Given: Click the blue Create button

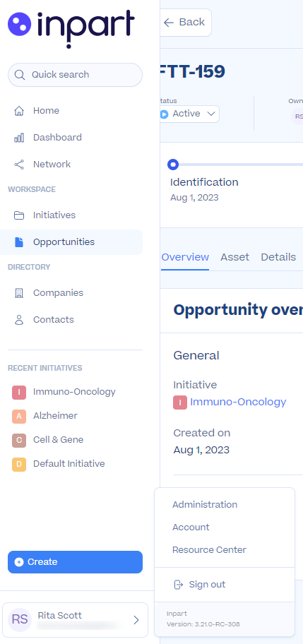Looking at the screenshot, I should [75, 562].
